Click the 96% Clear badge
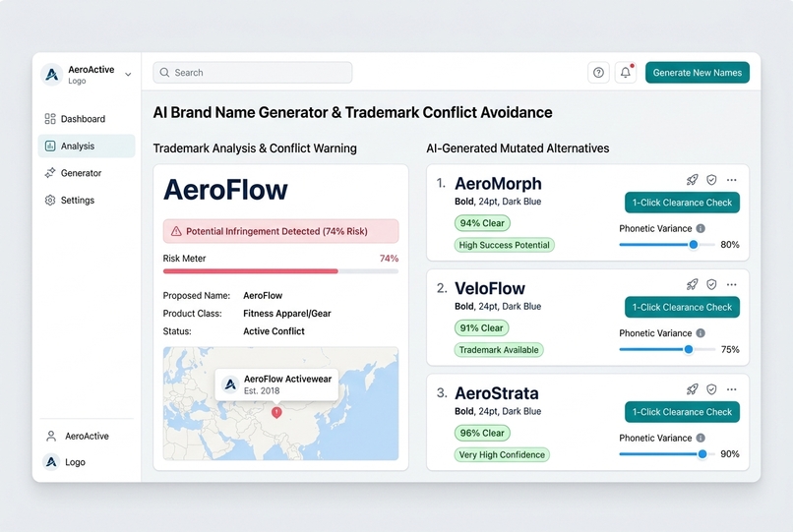 482,433
